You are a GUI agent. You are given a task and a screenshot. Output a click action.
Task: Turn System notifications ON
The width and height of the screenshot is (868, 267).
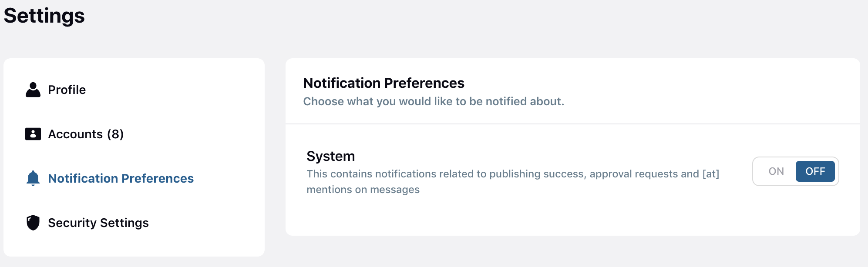point(776,171)
